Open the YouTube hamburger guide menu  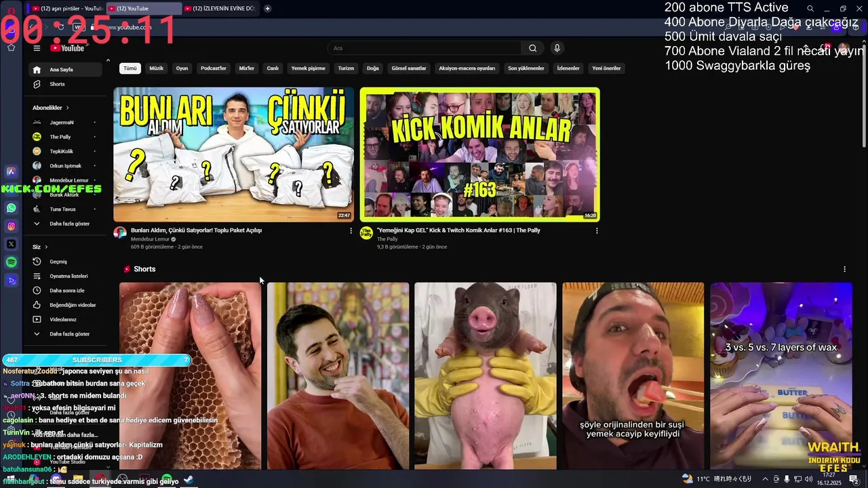click(37, 48)
